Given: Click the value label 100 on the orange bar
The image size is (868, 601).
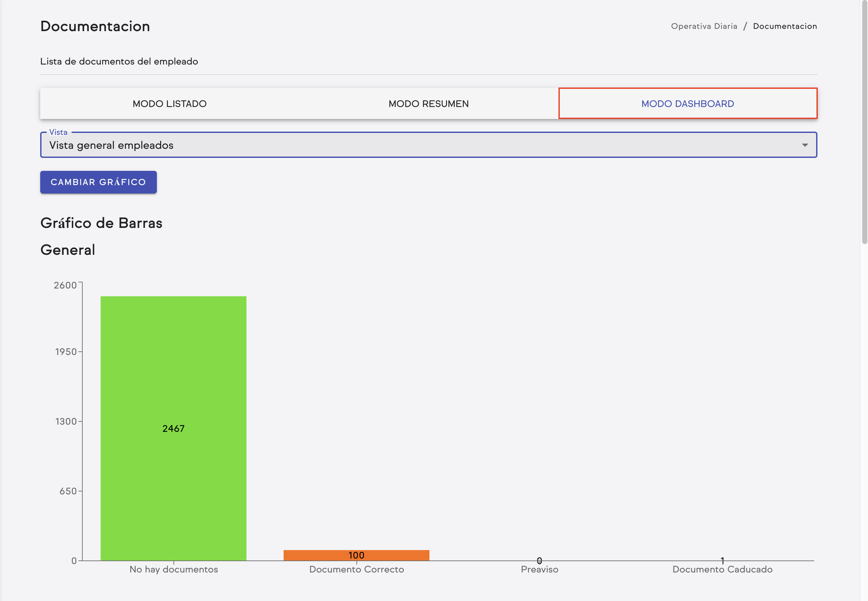Looking at the screenshot, I should (356, 555).
